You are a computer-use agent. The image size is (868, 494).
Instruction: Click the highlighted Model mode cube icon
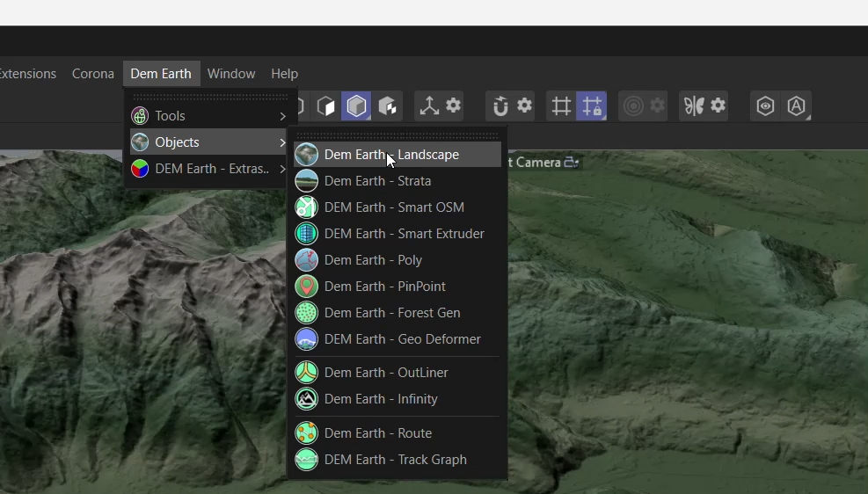pos(356,105)
